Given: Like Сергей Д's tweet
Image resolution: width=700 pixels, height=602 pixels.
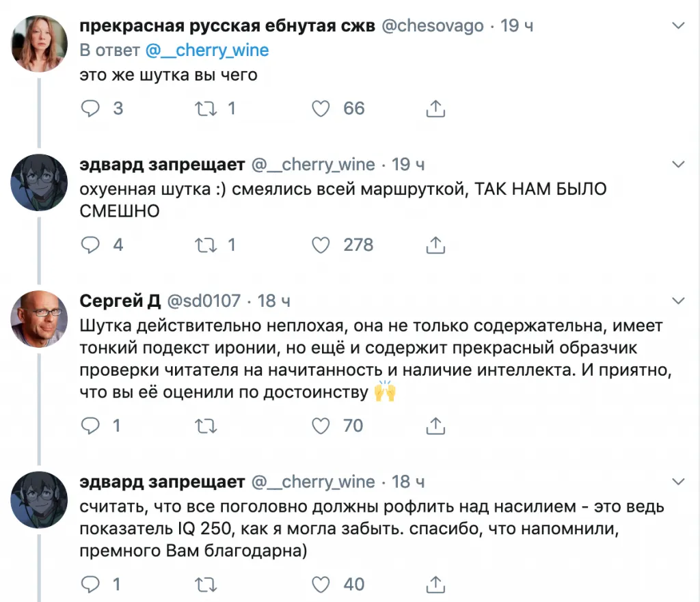Looking at the screenshot, I should 321,426.
